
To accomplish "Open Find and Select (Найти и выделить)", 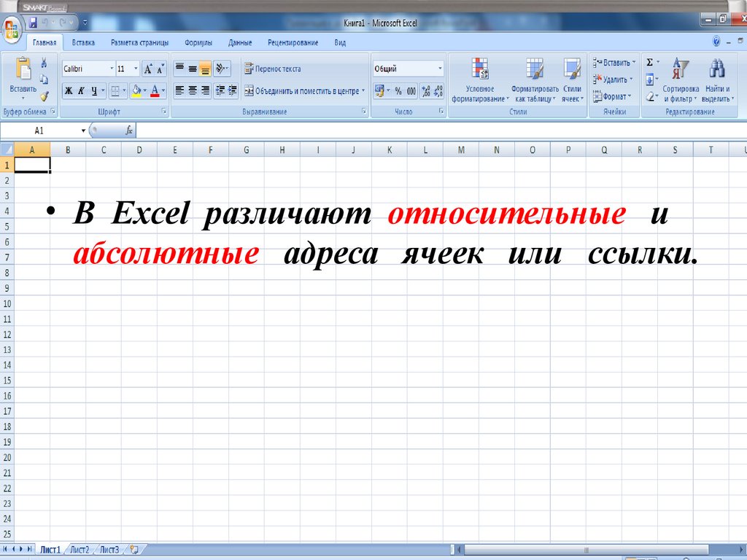I will point(718,80).
